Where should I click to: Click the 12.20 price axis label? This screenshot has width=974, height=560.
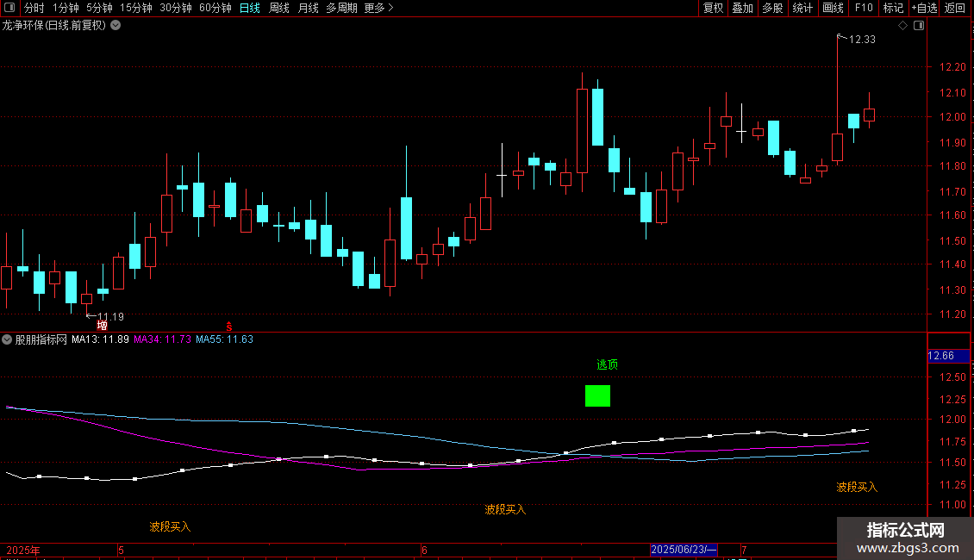coord(952,67)
